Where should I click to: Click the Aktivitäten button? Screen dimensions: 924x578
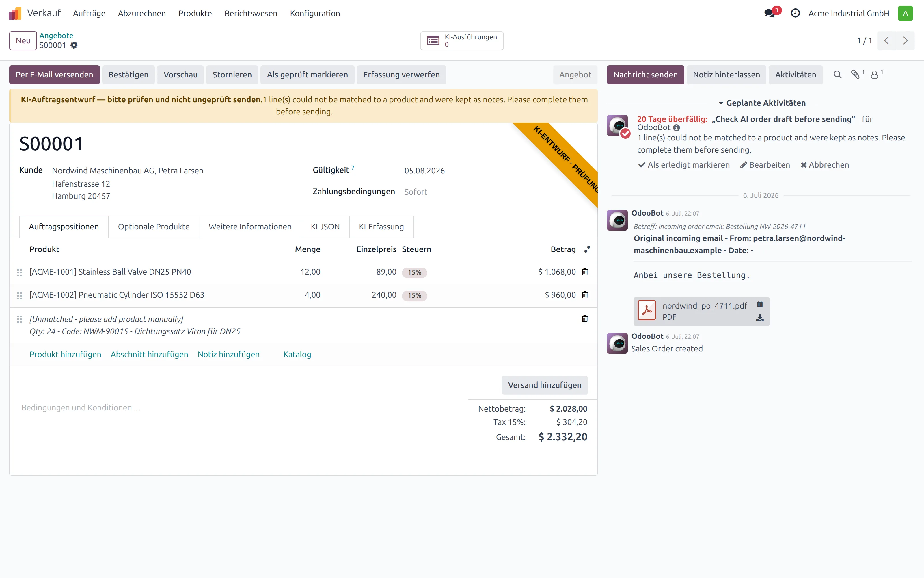tap(796, 75)
